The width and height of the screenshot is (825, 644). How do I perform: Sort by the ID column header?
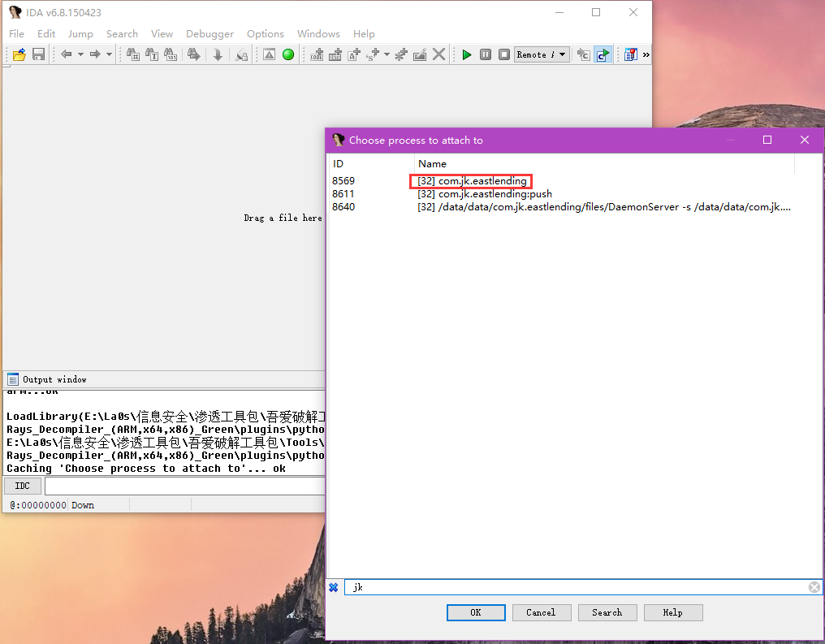click(x=371, y=163)
